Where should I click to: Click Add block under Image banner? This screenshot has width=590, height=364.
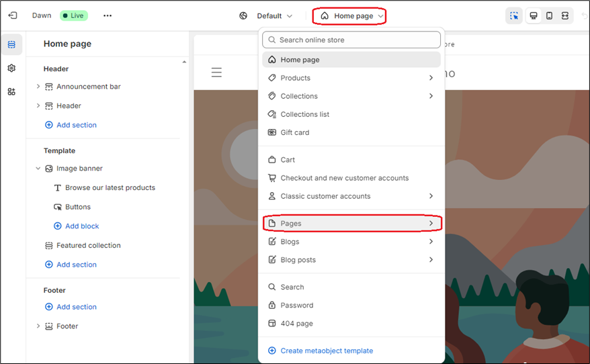pyautogui.click(x=81, y=226)
